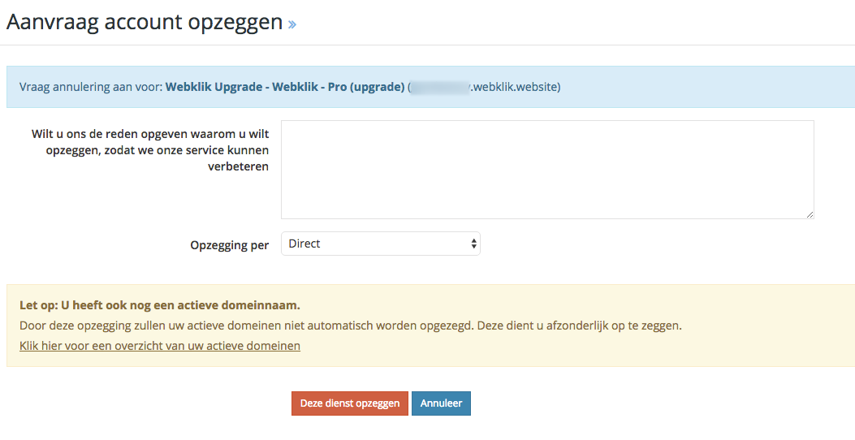The height and width of the screenshot is (440, 855).
Task: Click the '.webklik.website' domain text
Action: pyautogui.click(x=515, y=87)
